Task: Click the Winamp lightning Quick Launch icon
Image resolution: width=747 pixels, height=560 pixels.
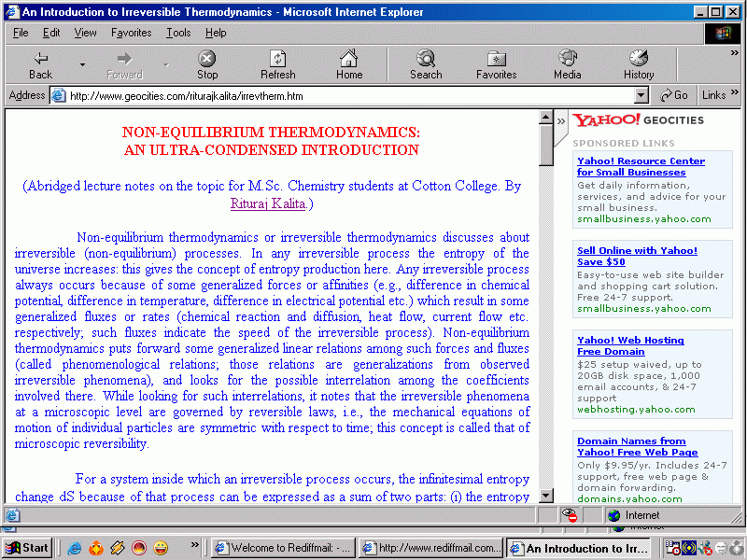Action: point(118,549)
